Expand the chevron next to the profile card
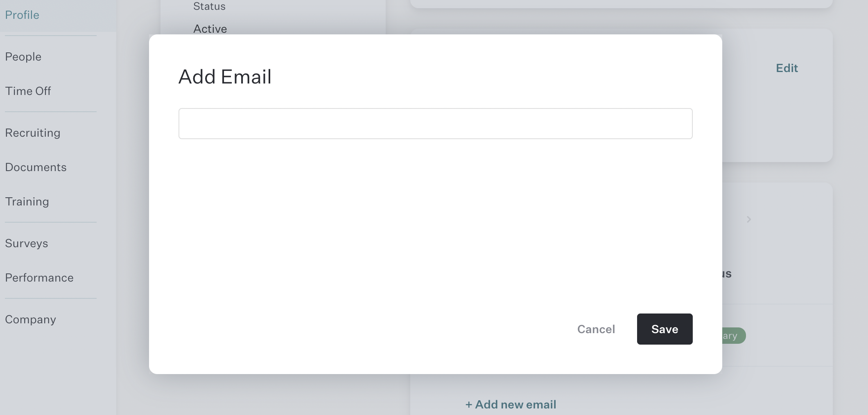The image size is (868, 415). click(749, 219)
